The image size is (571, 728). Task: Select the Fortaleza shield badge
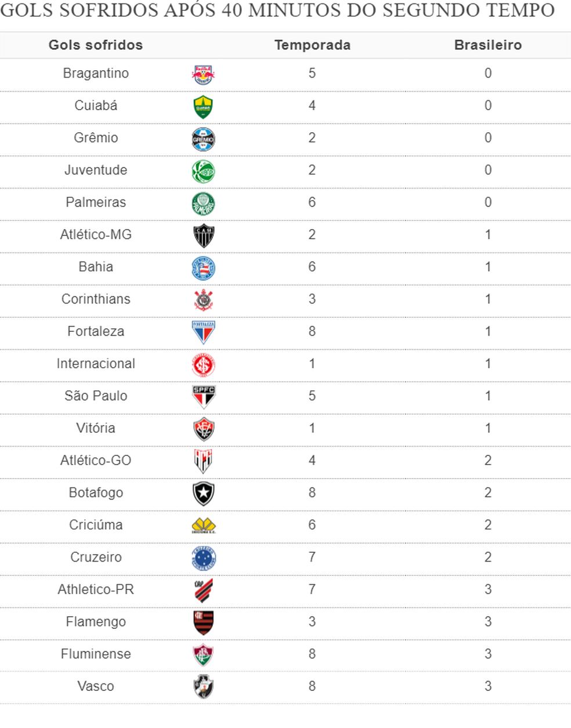coord(203,332)
